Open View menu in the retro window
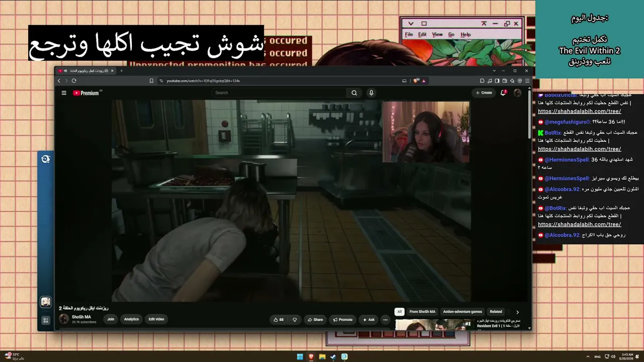 tap(437, 35)
